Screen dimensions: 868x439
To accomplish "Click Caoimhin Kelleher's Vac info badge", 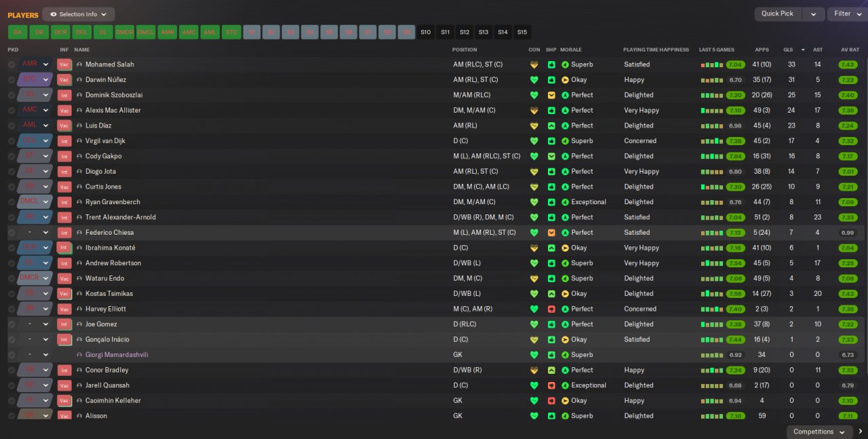I will pyautogui.click(x=64, y=400).
